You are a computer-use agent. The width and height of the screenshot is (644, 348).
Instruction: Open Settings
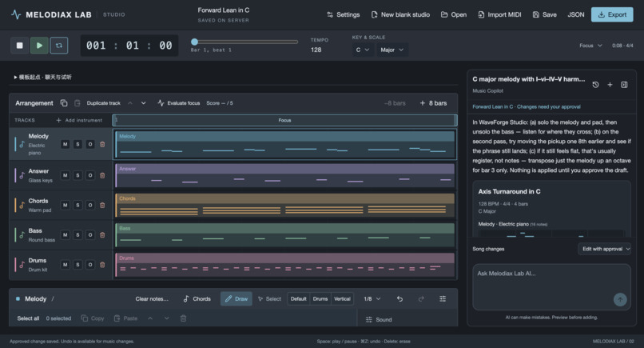(344, 15)
